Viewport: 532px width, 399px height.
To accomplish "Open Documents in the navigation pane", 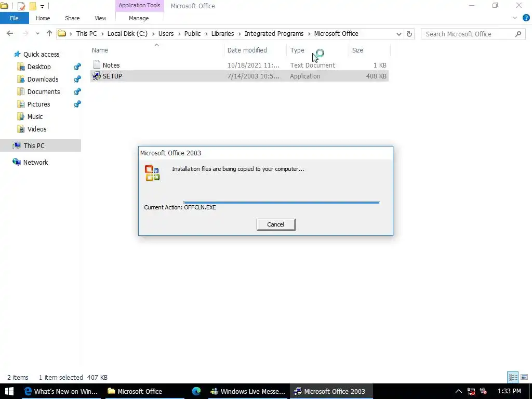I will click(x=44, y=91).
